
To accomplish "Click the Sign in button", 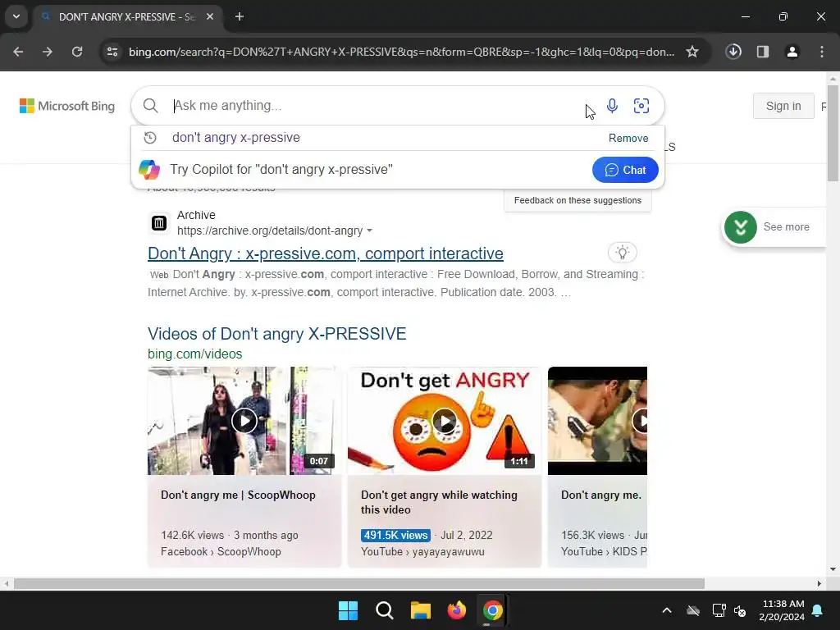I will [783, 106].
